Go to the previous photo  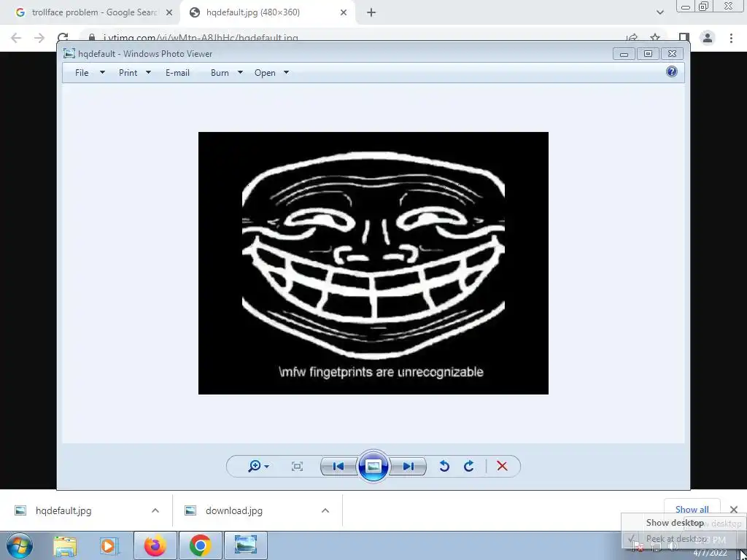[338, 466]
